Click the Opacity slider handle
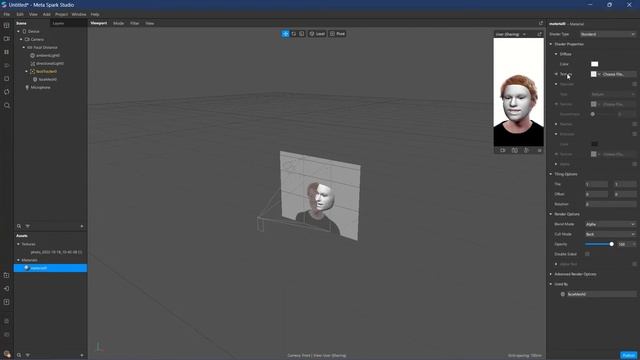640x360 pixels. pos(611,244)
